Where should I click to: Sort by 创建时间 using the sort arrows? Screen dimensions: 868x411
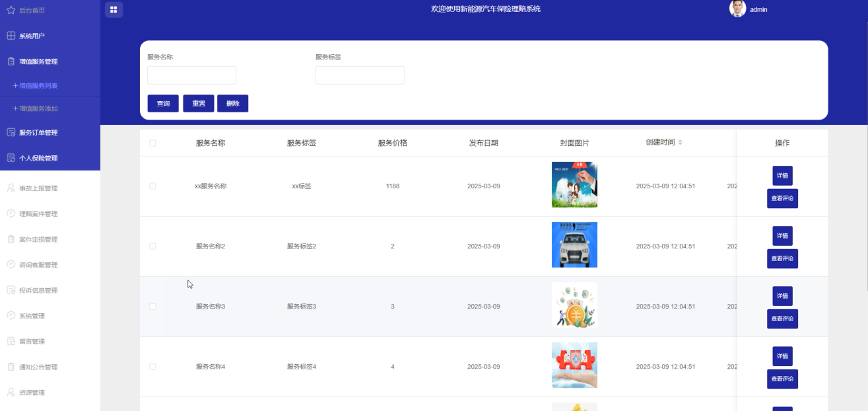680,143
